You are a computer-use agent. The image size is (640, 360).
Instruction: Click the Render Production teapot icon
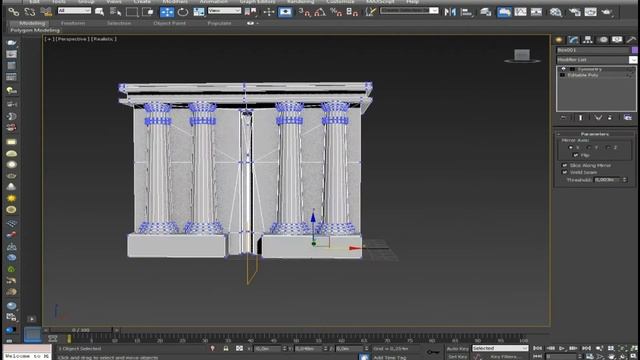point(607,12)
